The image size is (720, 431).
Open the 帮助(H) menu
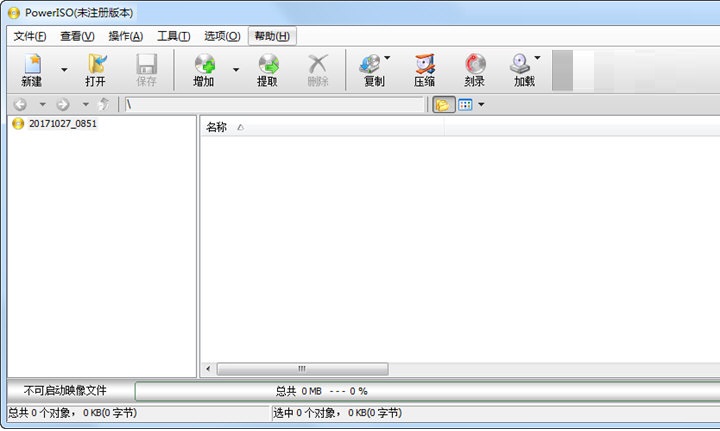272,36
